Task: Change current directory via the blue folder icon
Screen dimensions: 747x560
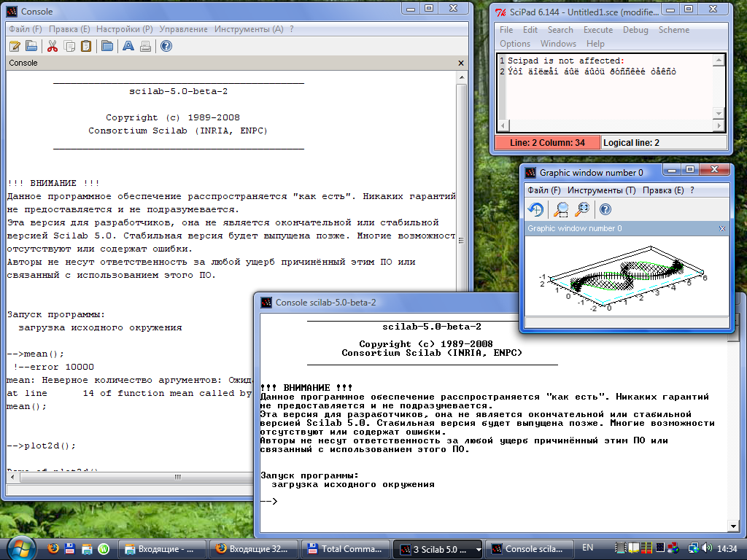Action: pos(107,46)
